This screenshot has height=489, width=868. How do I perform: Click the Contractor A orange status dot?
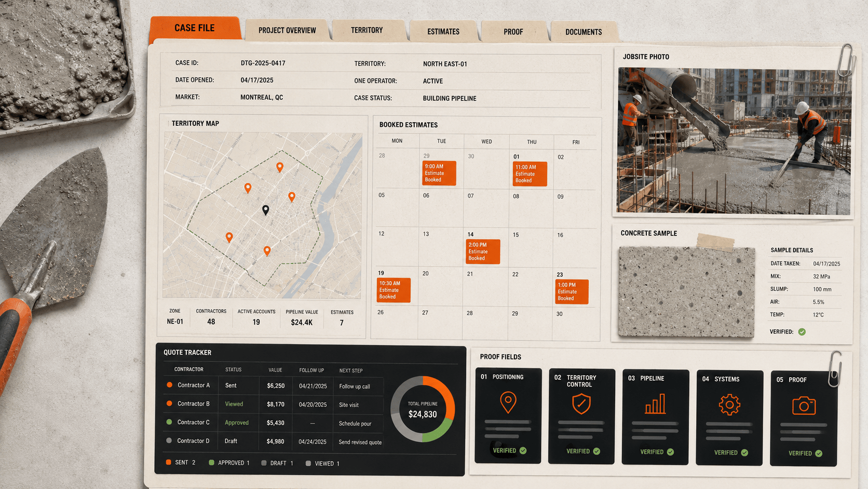169,385
